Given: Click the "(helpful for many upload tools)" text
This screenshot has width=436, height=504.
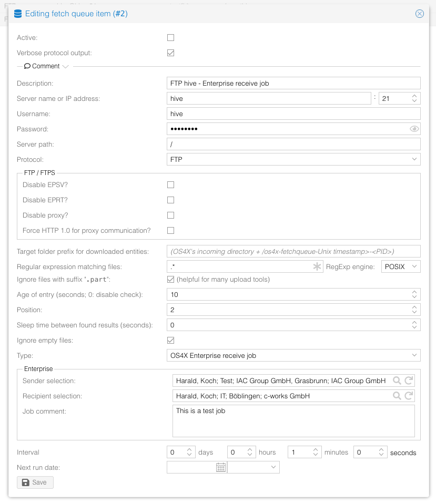Looking at the screenshot, I should [223, 279].
